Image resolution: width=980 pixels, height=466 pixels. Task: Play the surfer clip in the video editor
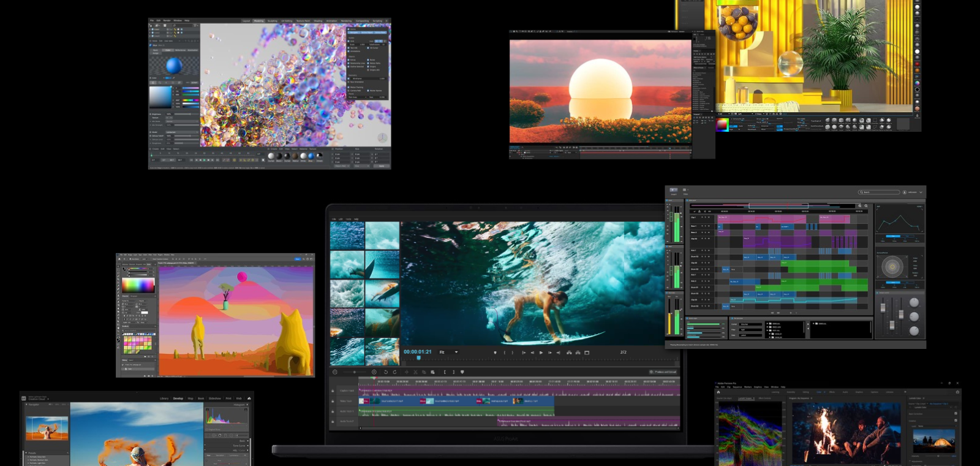(x=541, y=353)
